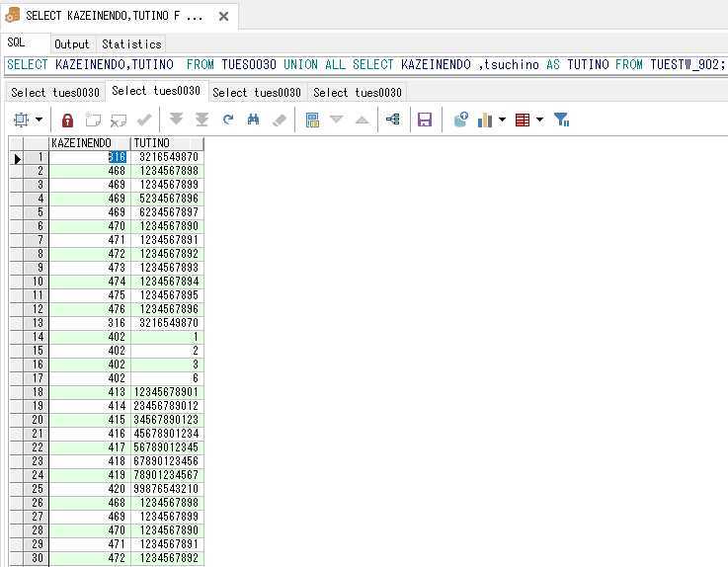This screenshot has height=567, width=728.
Task: Click TUTINO cell 1234567895
Action: pos(167,295)
